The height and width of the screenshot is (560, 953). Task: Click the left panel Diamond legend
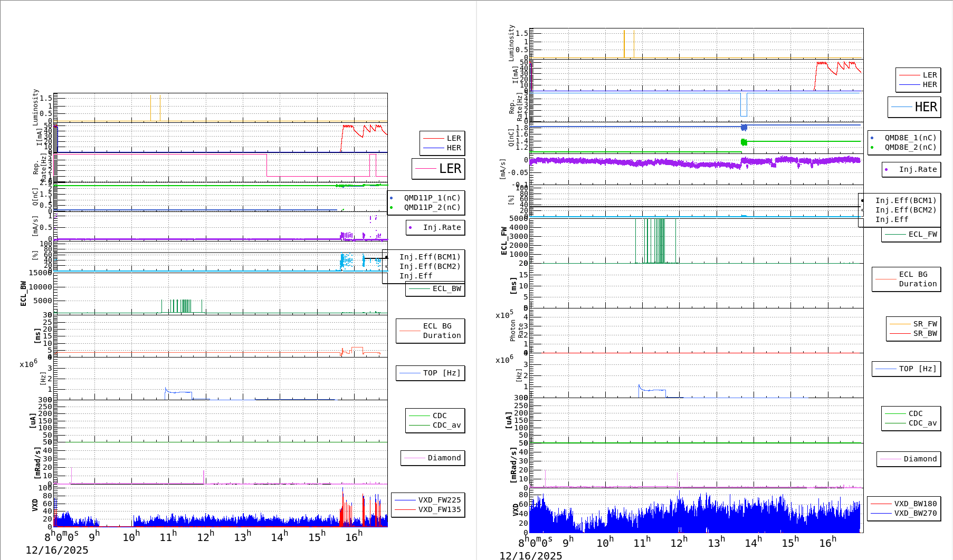point(433,458)
